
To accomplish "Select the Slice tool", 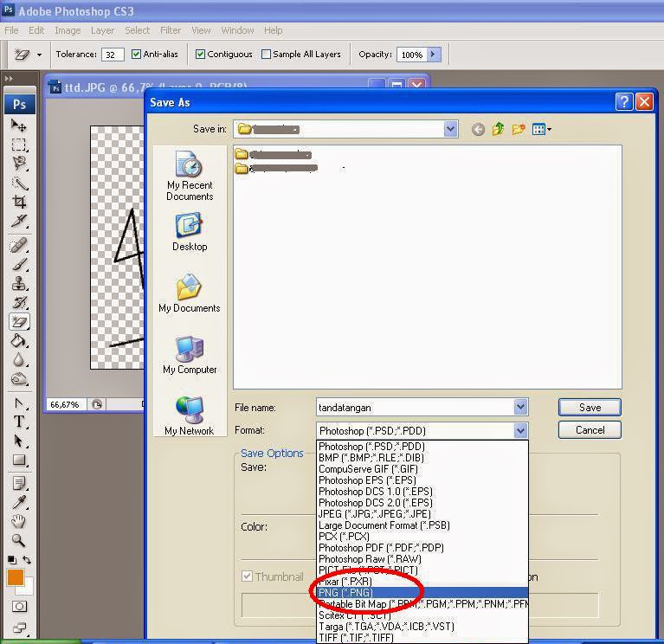I will tap(19, 221).
